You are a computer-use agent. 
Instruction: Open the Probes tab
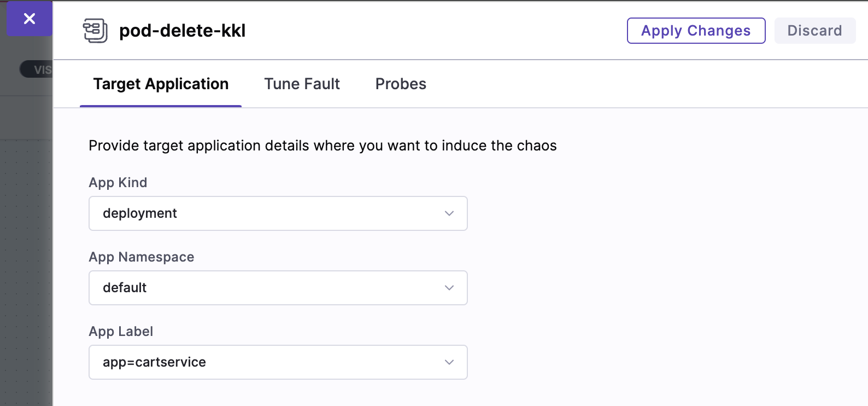401,84
